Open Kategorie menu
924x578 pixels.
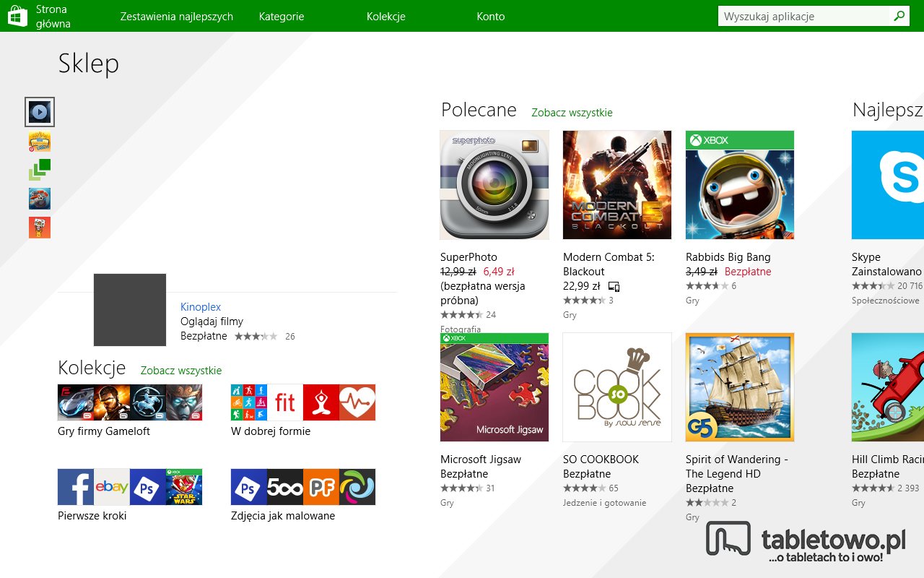point(282,16)
